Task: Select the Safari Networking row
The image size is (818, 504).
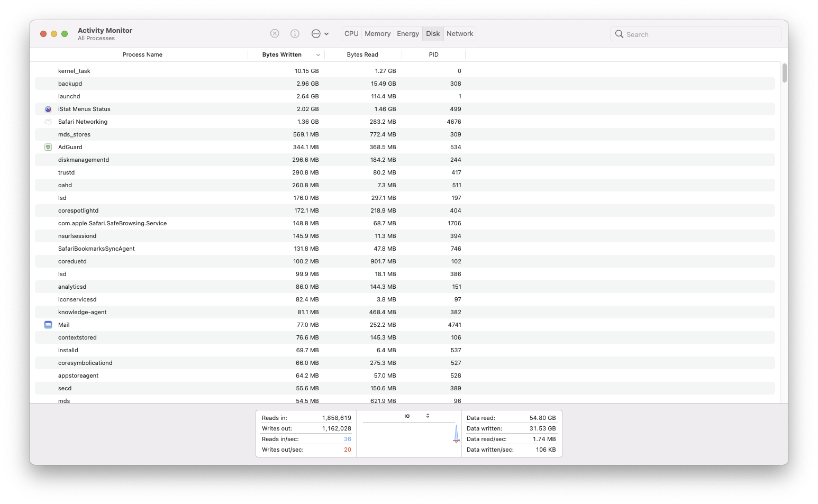Action: pos(405,122)
